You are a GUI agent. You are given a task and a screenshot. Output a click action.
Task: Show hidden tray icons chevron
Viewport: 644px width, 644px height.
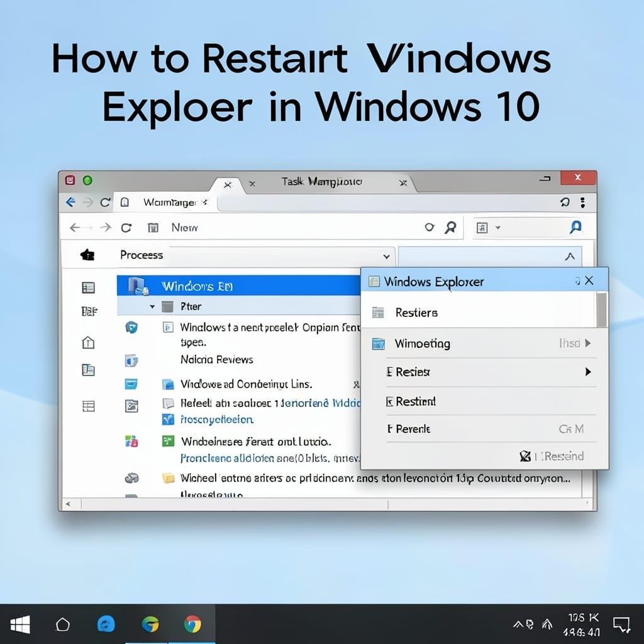tap(518, 625)
